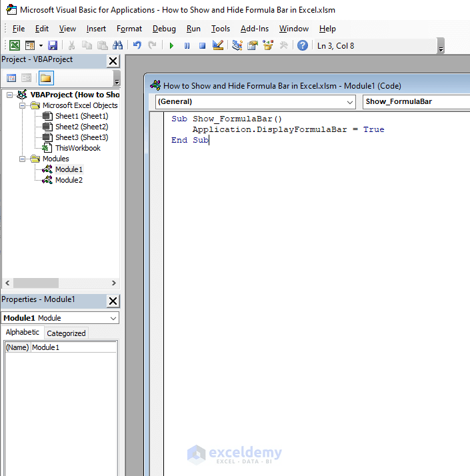The image size is (470, 476).
Task: Switch to Categorized properties tab
Action: coord(66,333)
